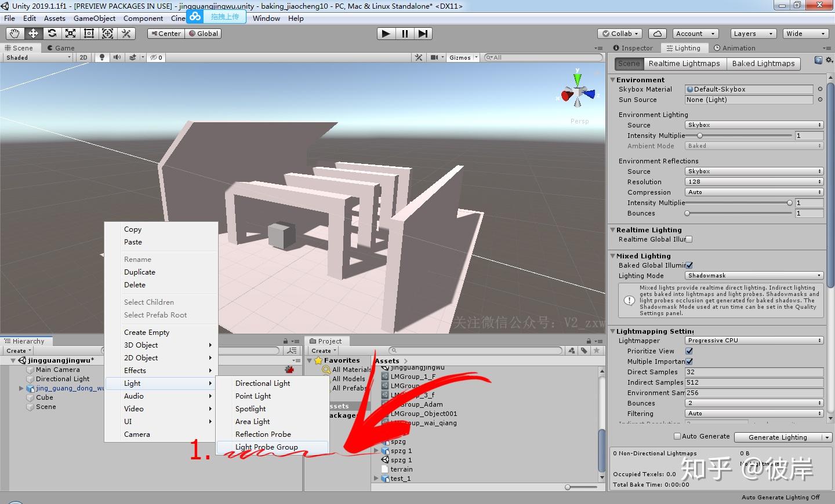Click the Hierarchy Create button
835x504 pixels.
click(x=19, y=351)
